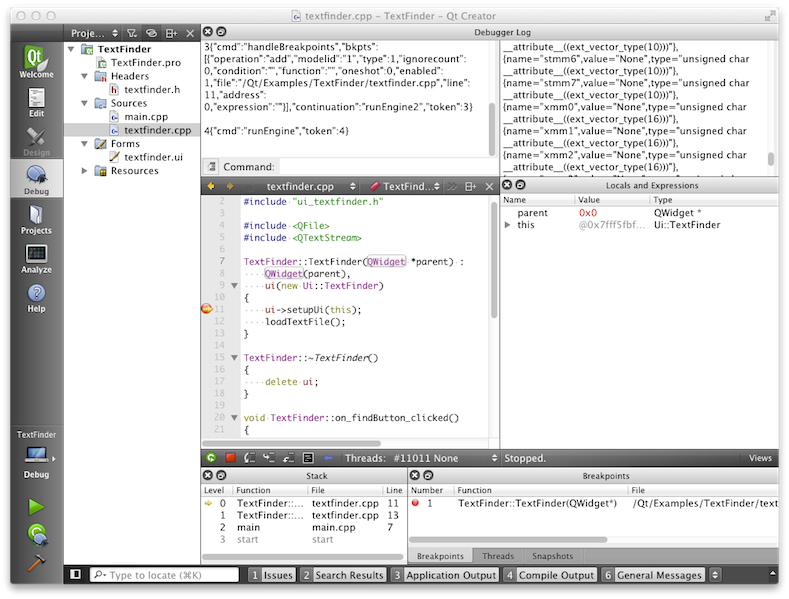Open the Projects mode

(36, 219)
